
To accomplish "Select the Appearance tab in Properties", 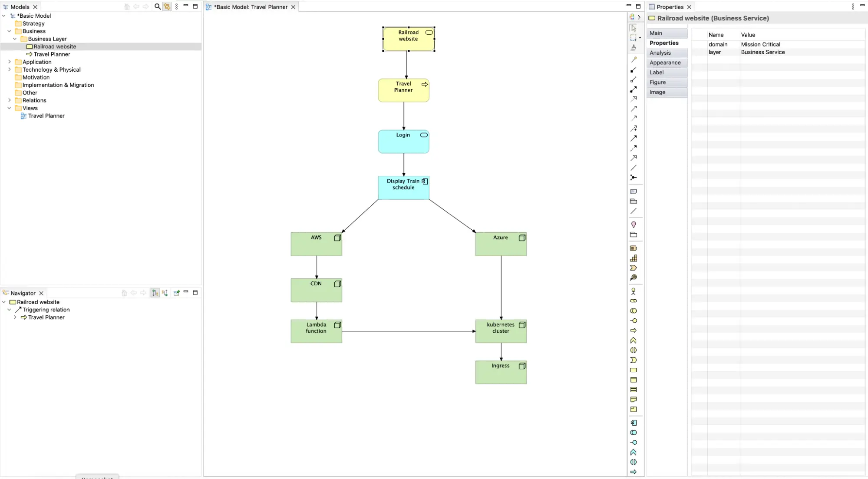I will (x=665, y=62).
